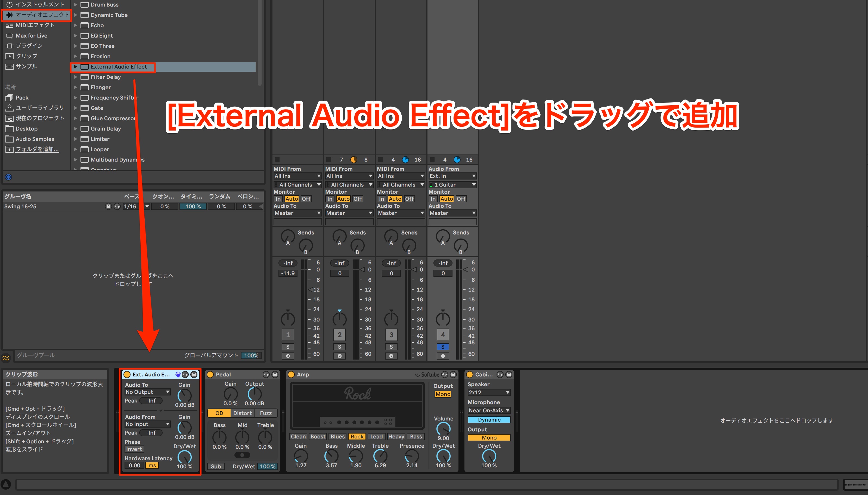Adjust Amp Volume knob
This screenshot has width=868, height=495.
pos(443,429)
